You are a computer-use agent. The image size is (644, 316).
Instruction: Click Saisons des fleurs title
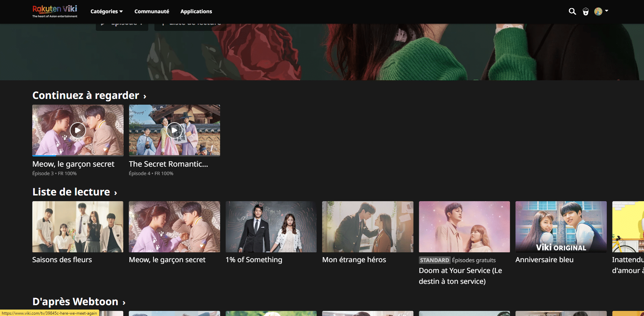[x=62, y=260]
